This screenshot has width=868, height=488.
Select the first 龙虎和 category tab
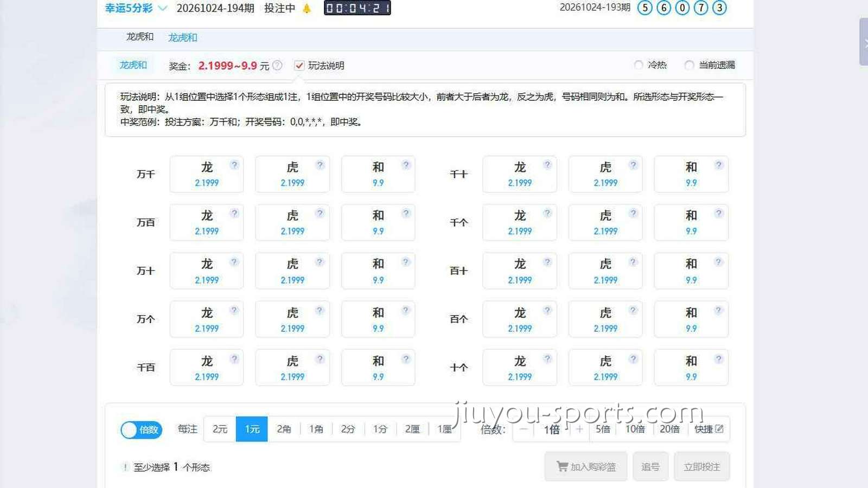point(140,36)
